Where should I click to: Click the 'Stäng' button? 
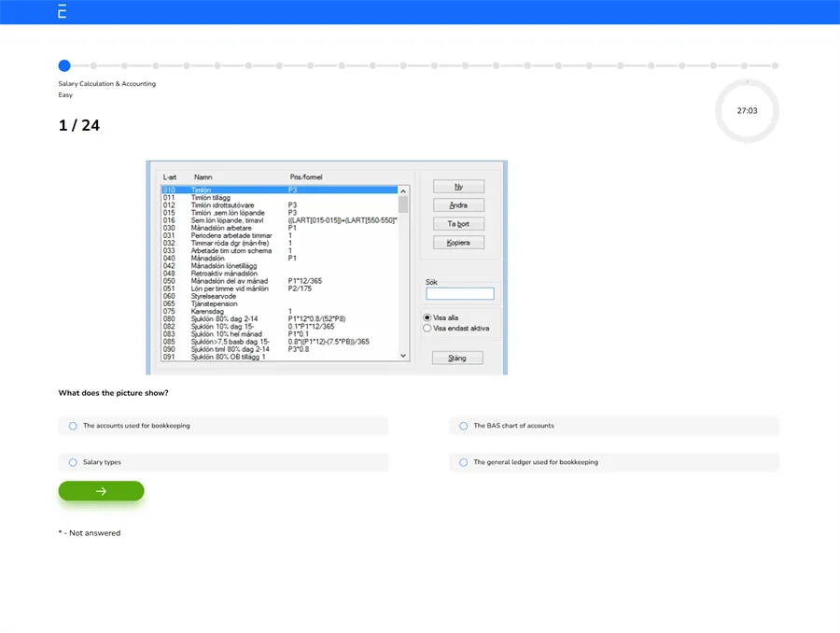coord(456,358)
